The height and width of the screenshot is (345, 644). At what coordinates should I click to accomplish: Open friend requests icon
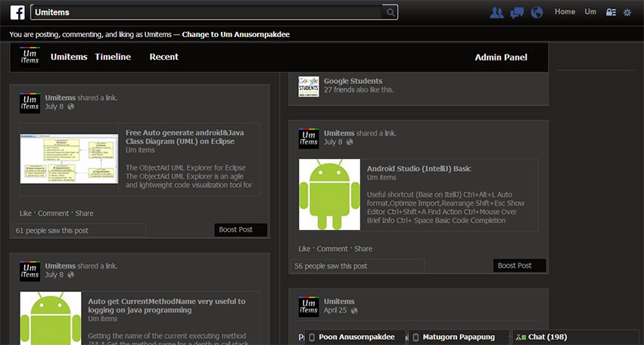(497, 12)
